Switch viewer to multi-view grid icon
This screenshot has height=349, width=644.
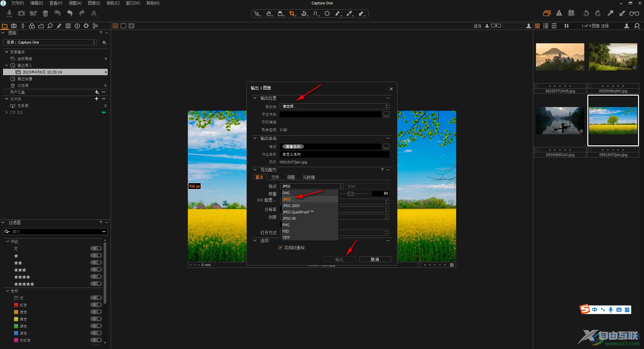(x=115, y=26)
